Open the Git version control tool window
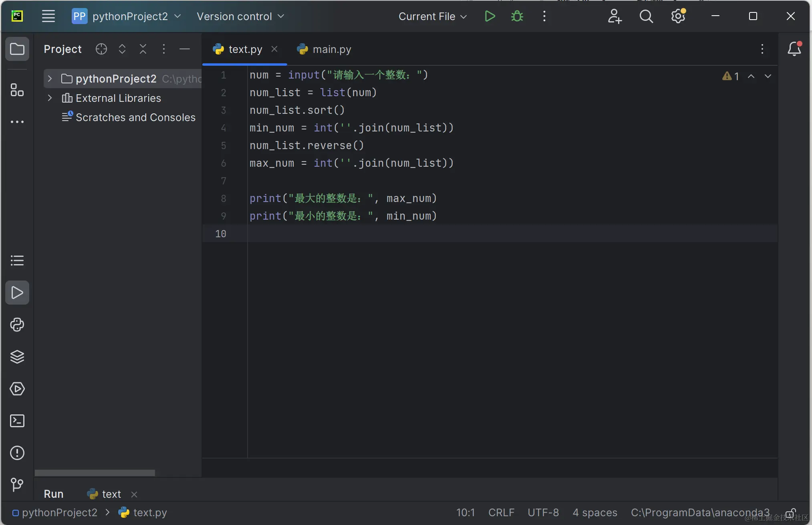The image size is (812, 525). 17,485
